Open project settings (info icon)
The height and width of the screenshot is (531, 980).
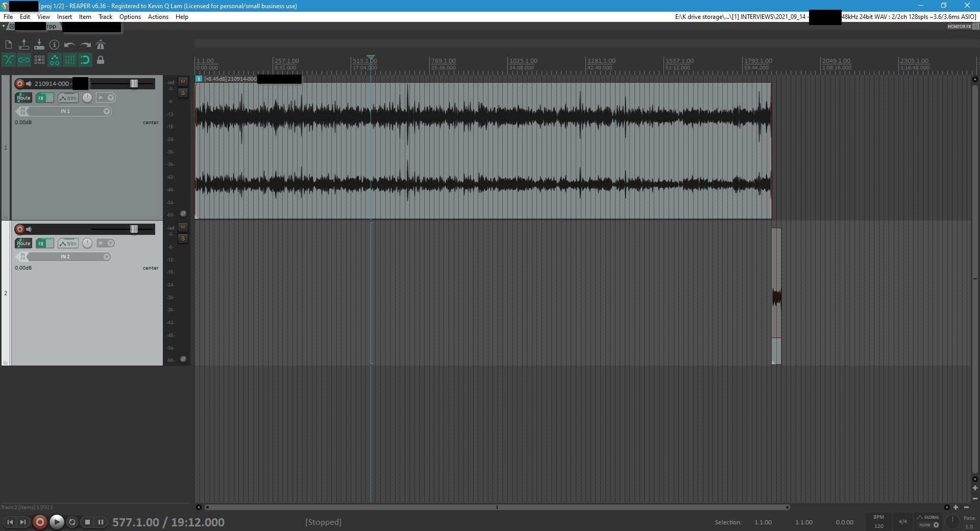[x=55, y=45]
